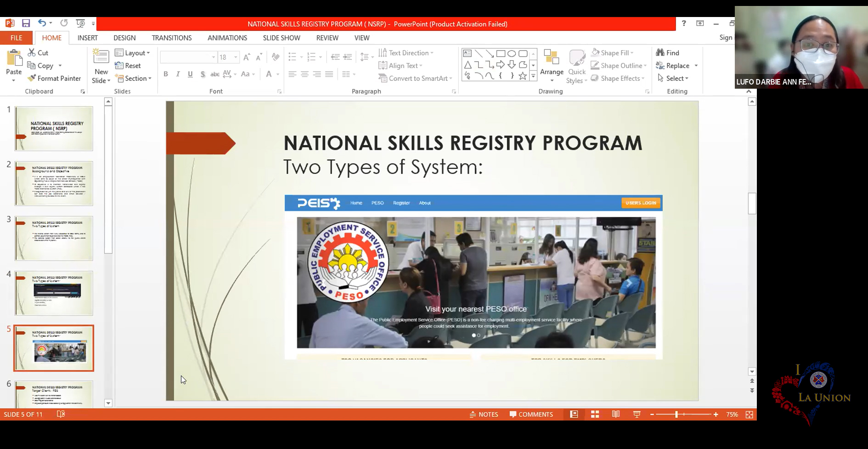Decrease font size icon

pyautogui.click(x=259, y=57)
